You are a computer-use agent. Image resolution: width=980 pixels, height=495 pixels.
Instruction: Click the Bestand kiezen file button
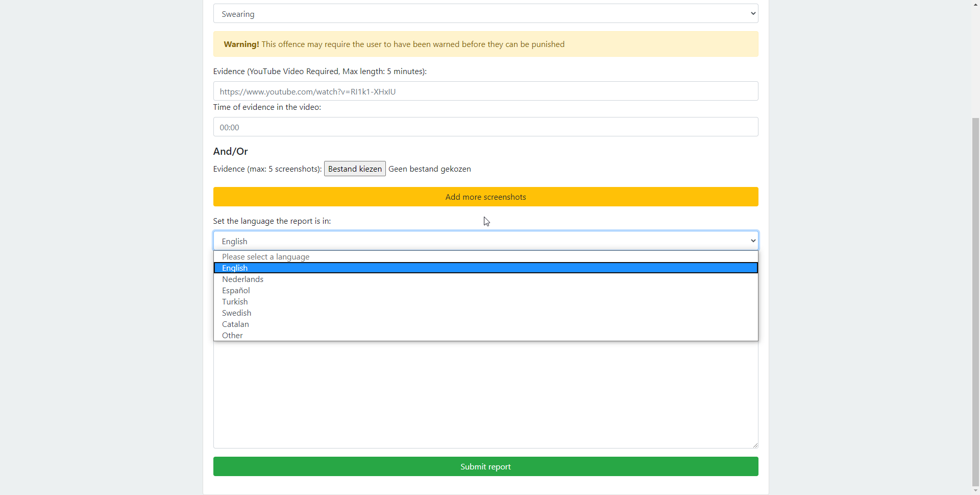[x=355, y=169]
